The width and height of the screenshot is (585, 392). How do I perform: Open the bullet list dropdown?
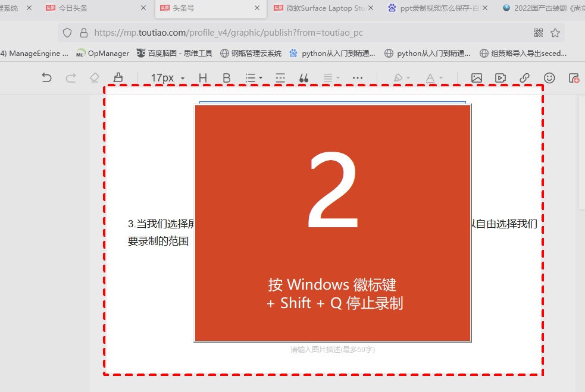[x=254, y=78]
